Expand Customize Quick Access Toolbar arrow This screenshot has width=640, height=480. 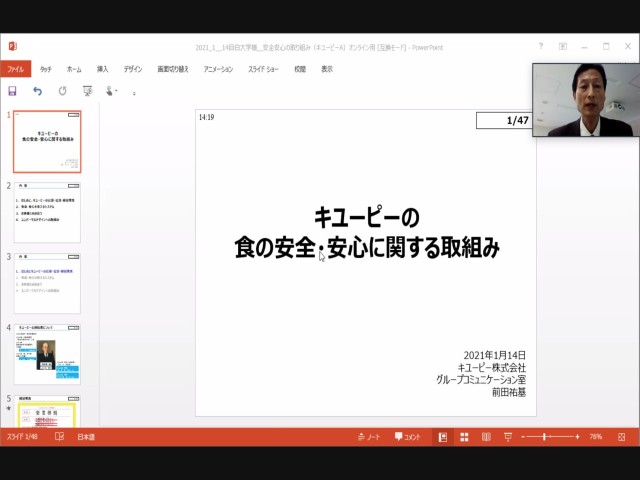135,91
